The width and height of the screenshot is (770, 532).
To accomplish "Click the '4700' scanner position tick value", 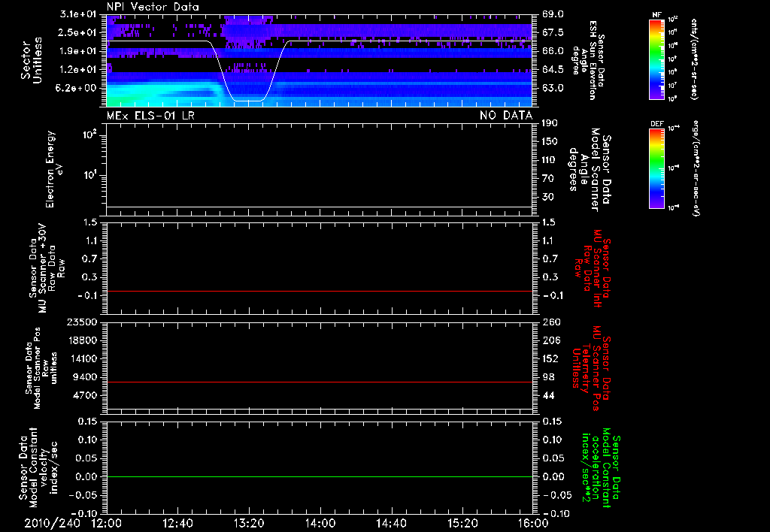I will pos(85,395).
